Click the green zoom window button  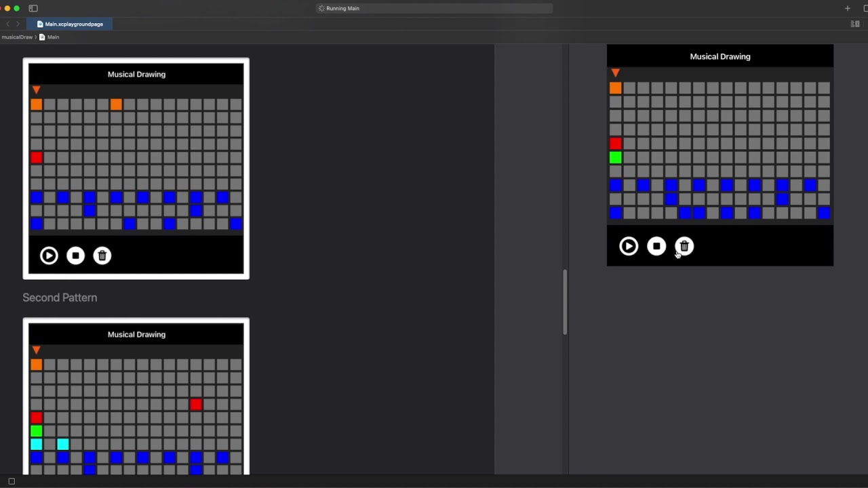[x=17, y=8]
